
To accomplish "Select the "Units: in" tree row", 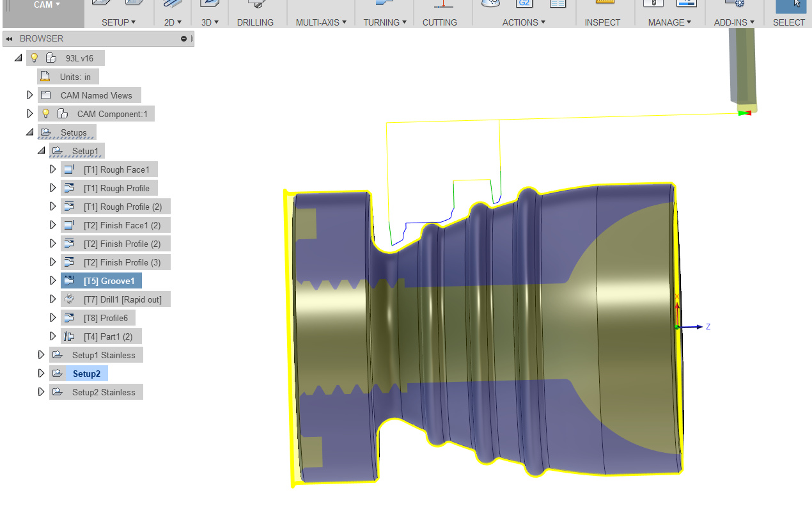I will tap(68, 77).
